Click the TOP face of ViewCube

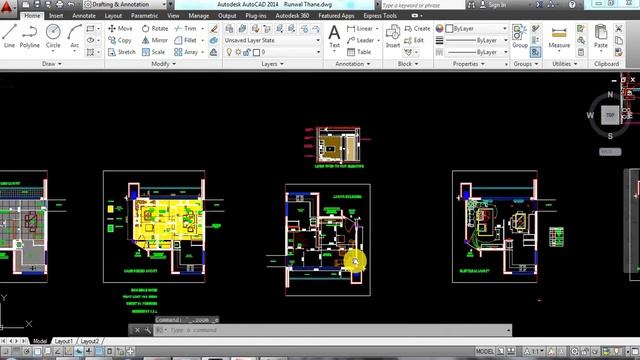[x=610, y=115]
